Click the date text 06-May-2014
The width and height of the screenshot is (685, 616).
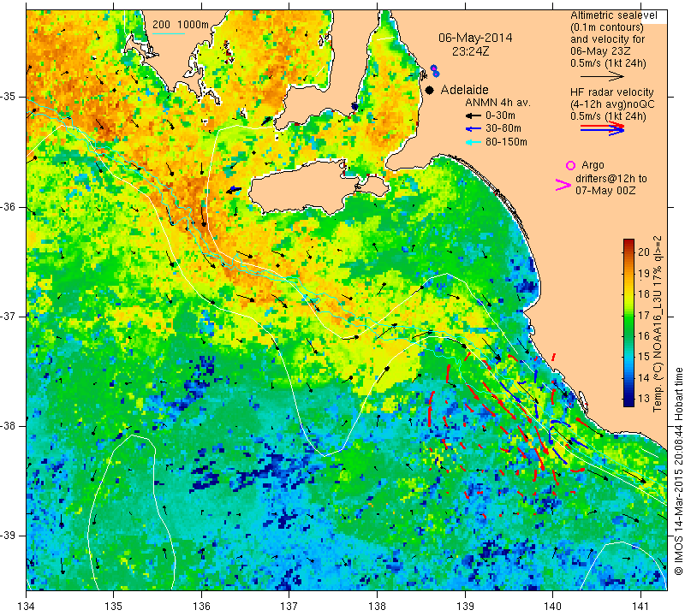click(x=475, y=38)
